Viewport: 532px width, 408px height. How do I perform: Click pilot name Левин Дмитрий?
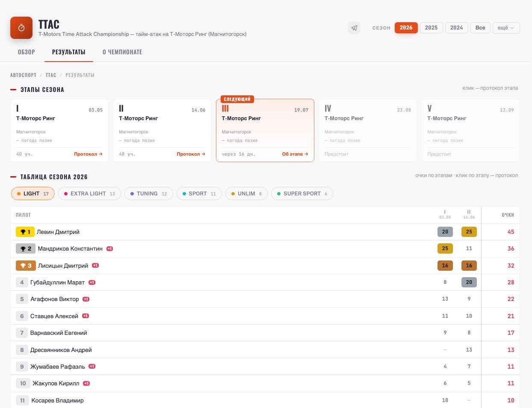pos(58,232)
